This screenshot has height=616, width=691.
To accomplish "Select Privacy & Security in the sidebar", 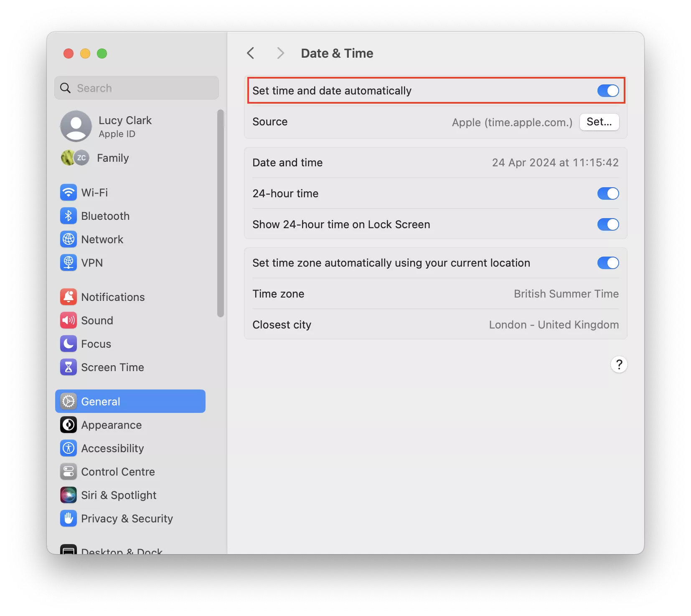I will coord(127,518).
